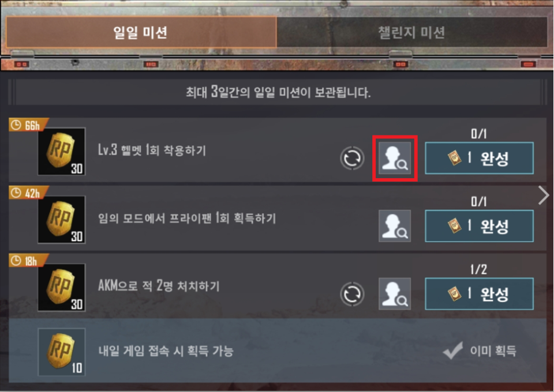
Task: Tap the RP 30 badge of helmet mission
Action: (62, 152)
